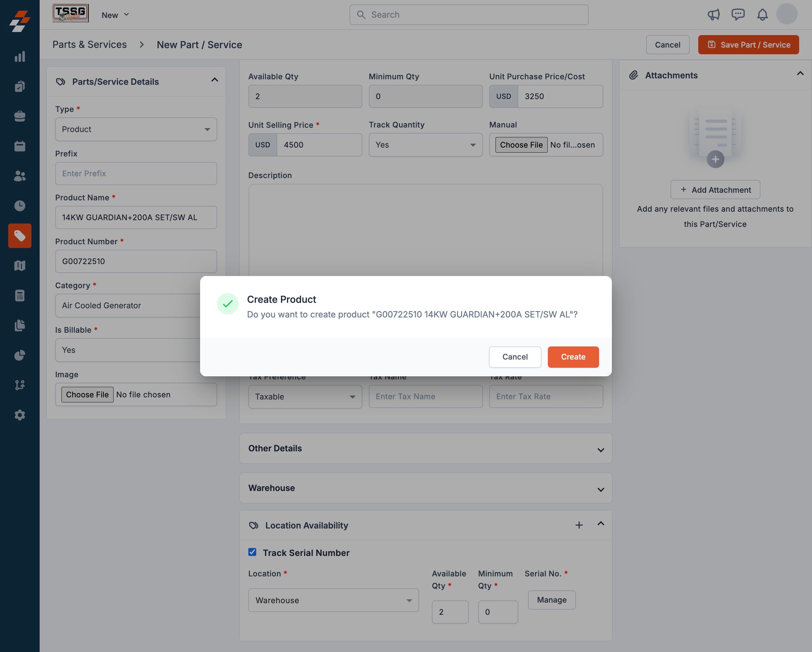This screenshot has height=652, width=812.
Task: Open the Track Quantity dropdown
Action: click(425, 145)
